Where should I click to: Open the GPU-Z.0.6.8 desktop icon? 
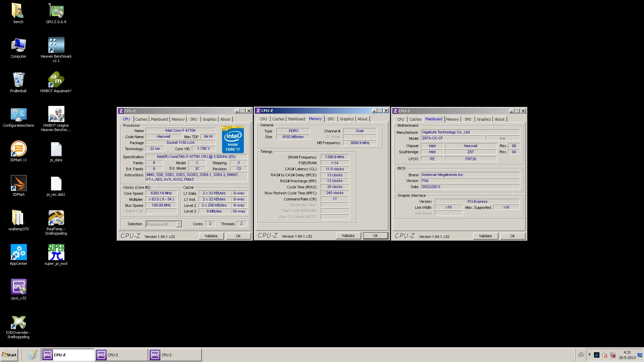pyautogui.click(x=56, y=11)
